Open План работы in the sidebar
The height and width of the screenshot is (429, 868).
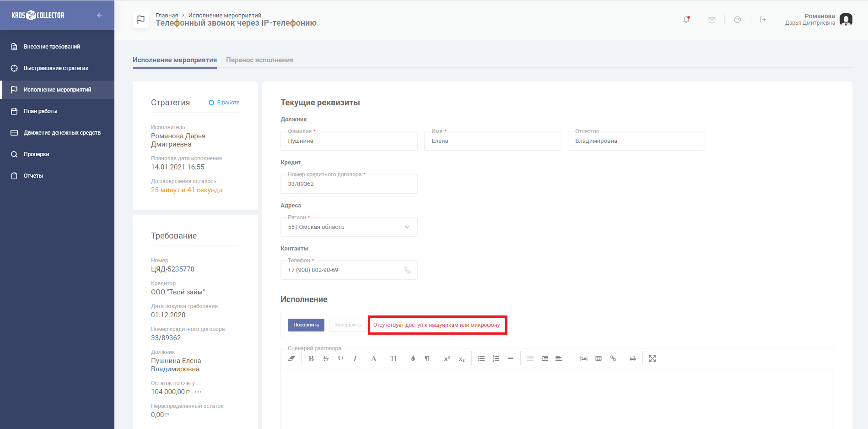[40, 111]
